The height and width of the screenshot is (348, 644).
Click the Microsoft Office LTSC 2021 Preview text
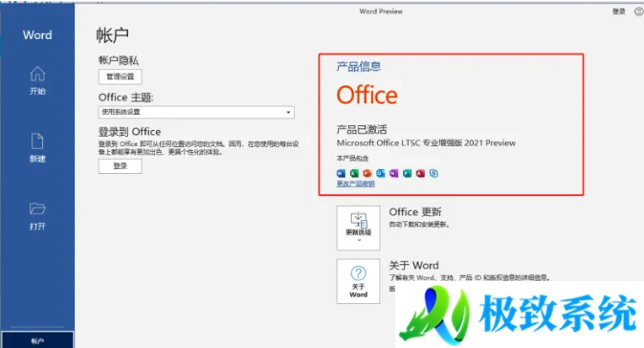(x=427, y=142)
